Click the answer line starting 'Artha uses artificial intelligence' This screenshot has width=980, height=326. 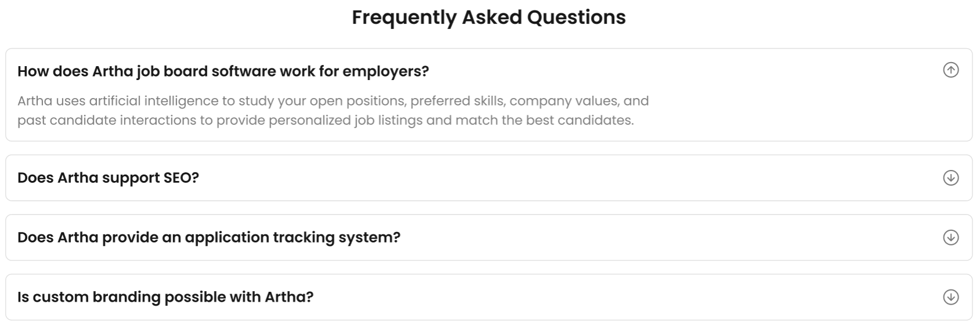click(x=333, y=101)
